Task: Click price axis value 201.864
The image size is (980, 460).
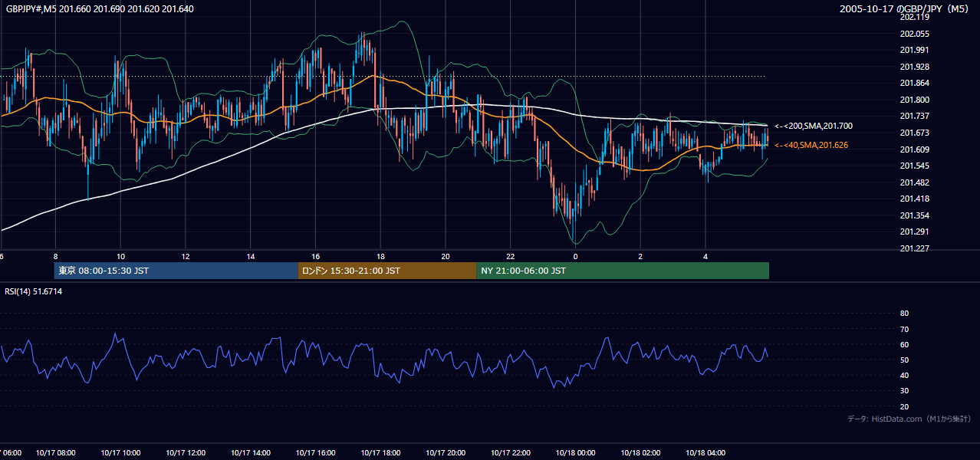Action: [914, 83]
